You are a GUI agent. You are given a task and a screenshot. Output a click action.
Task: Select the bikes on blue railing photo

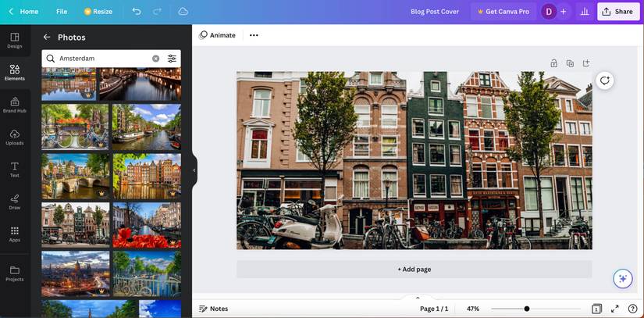coord(147,273)
